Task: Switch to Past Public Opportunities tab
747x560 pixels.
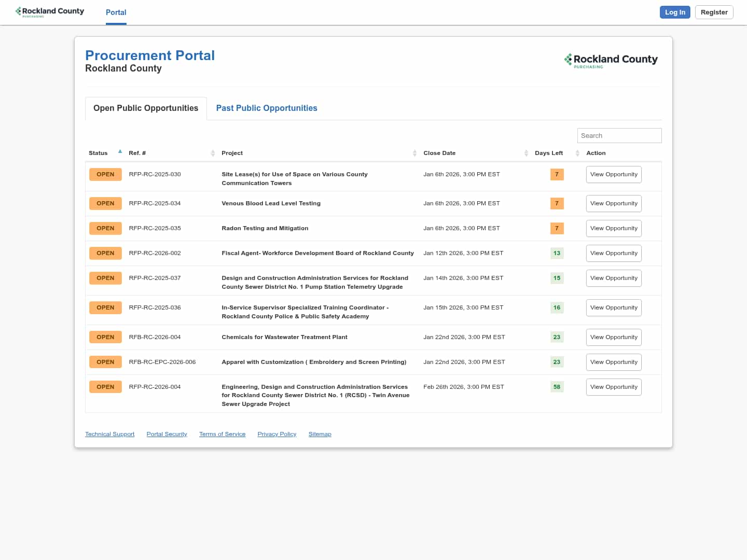Action: 267,108
